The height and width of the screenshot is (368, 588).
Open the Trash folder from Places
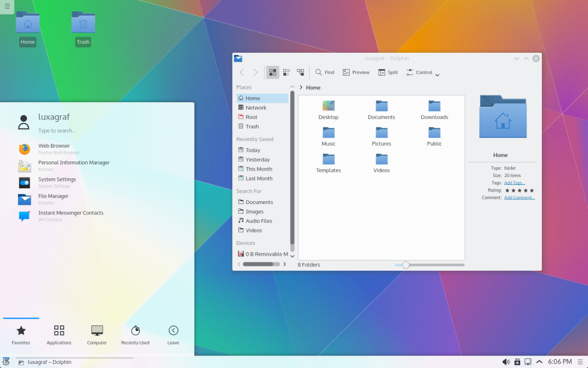click(x=250, y=126)
